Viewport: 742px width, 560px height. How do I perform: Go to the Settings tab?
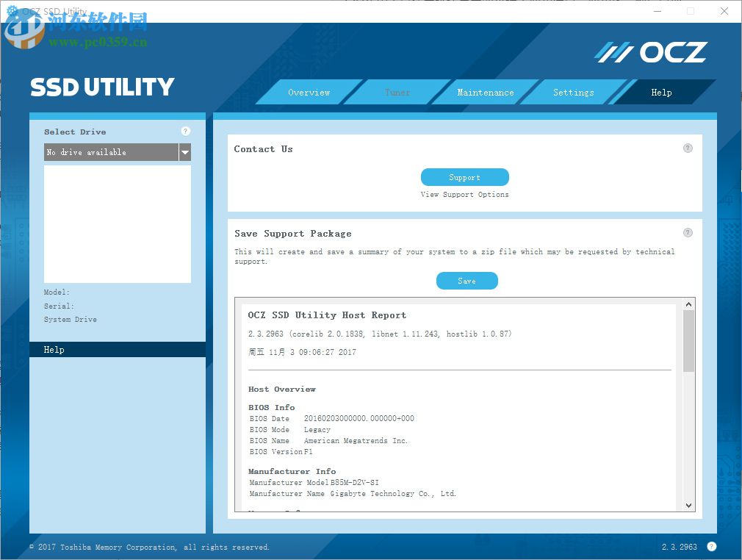click(573, 92)
